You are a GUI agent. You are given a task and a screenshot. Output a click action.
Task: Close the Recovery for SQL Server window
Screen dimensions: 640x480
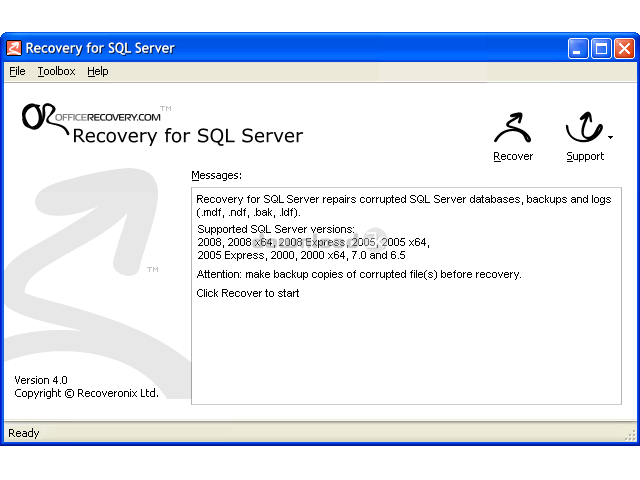[624, 49]
